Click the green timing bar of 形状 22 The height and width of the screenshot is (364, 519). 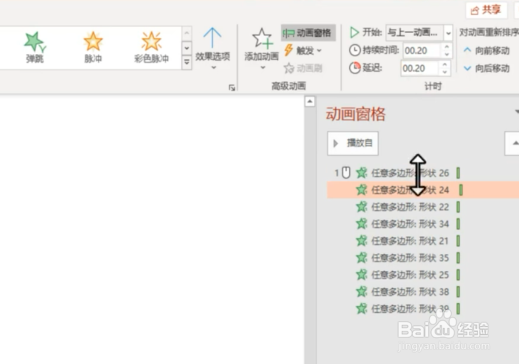pyautogui.click(x=458, y=207)
